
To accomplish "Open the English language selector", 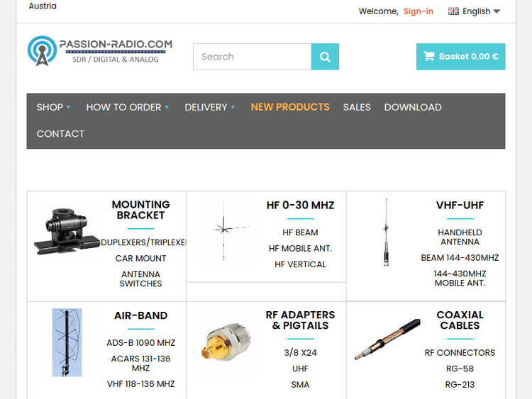I will pos(474,11).
